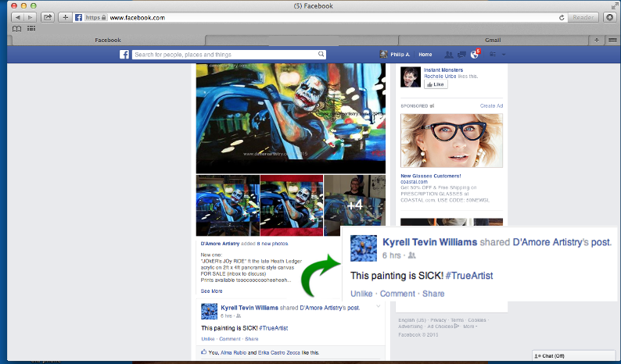Viewport: 621px width, 364px height.
Task: Go back with Safari's back arrow
Action: tap(18, 17)
